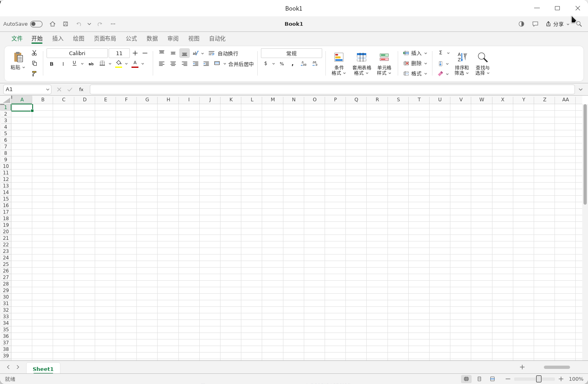
Task: Open the 文件 menu
Action: (17, 38)
